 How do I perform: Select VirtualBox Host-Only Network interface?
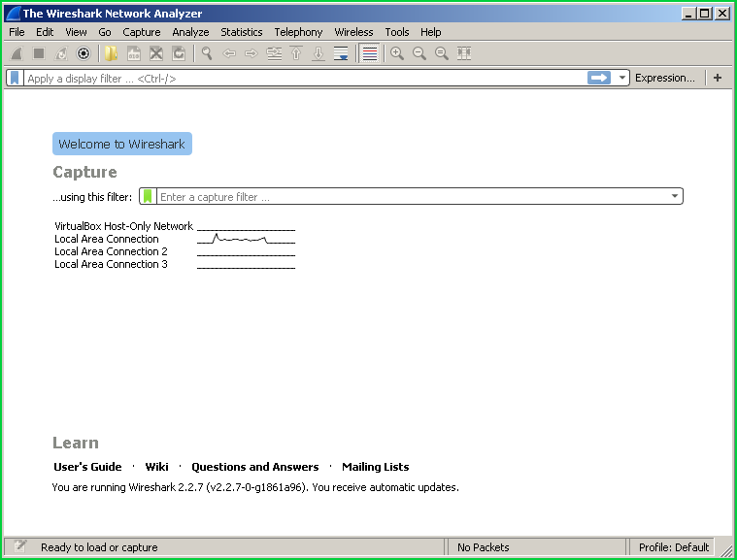[x=123, y=226]
